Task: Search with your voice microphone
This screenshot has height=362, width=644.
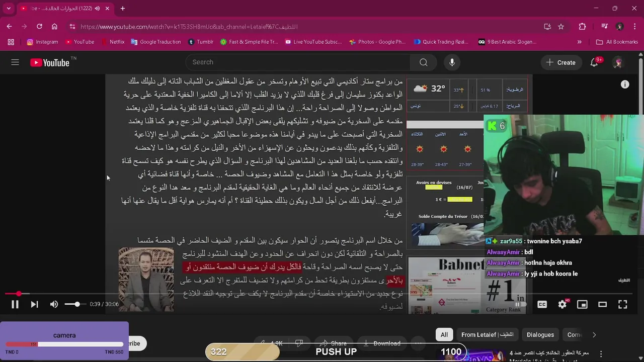Action: (452, 62)
